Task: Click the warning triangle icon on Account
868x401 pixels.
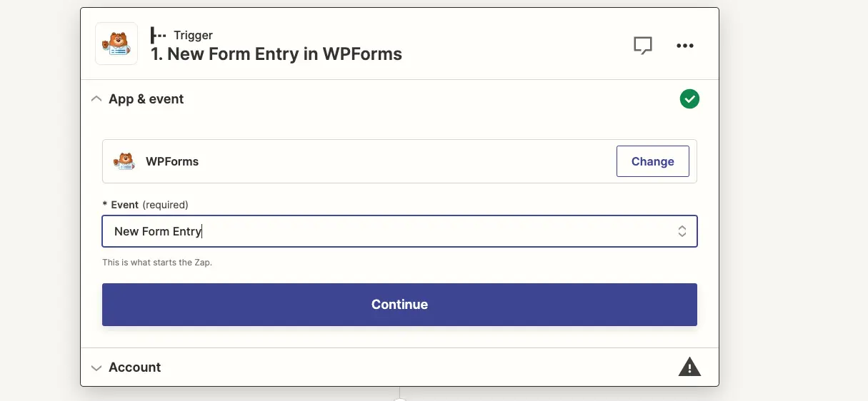Action: tap(689, 367)
